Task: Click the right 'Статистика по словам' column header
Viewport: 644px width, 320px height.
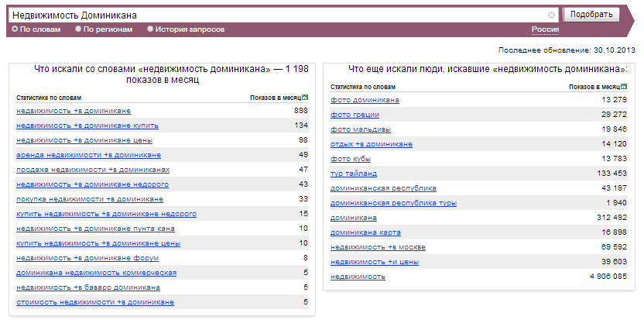Action: (363, 88)
